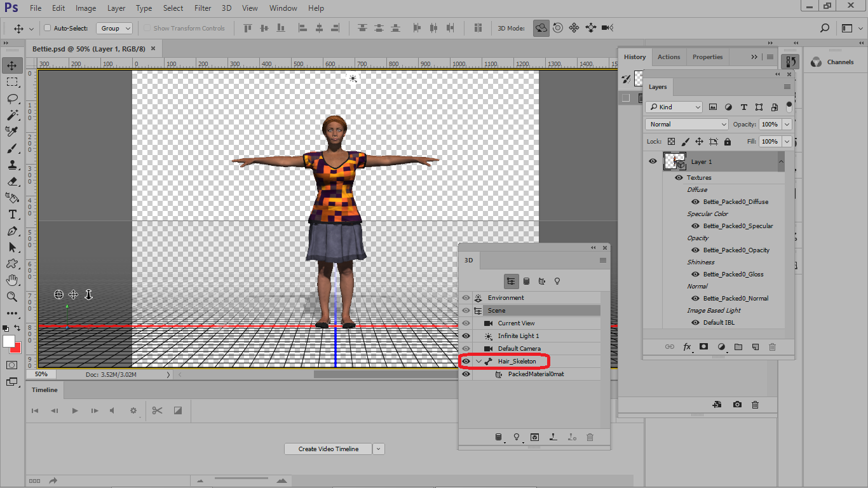Hide Bettie_Packed0_Diffuse texture
Viewport: 868px width, 488px height.
pyautogui.click(x=695, y=202)
